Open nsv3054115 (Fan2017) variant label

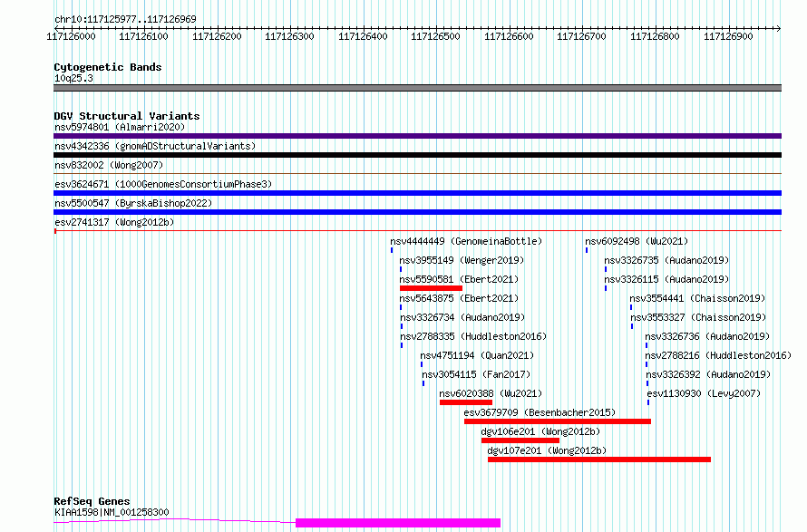click(476, 374)
